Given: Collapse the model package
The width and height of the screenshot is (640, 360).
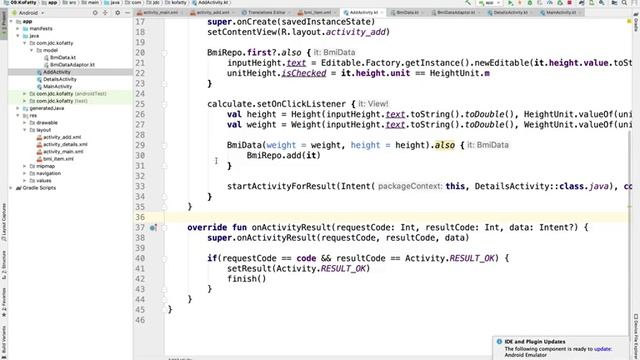Looking at the screenshot, I should [x=32, y=50].
